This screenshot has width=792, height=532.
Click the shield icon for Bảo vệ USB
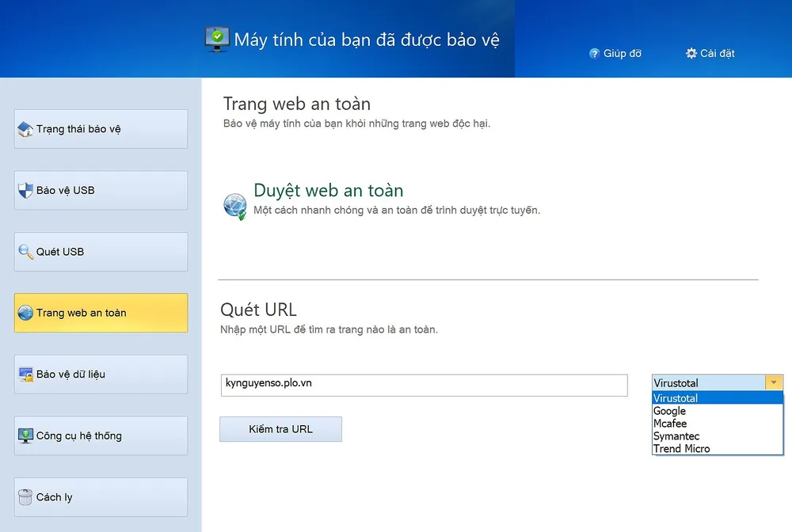[25, 191]
